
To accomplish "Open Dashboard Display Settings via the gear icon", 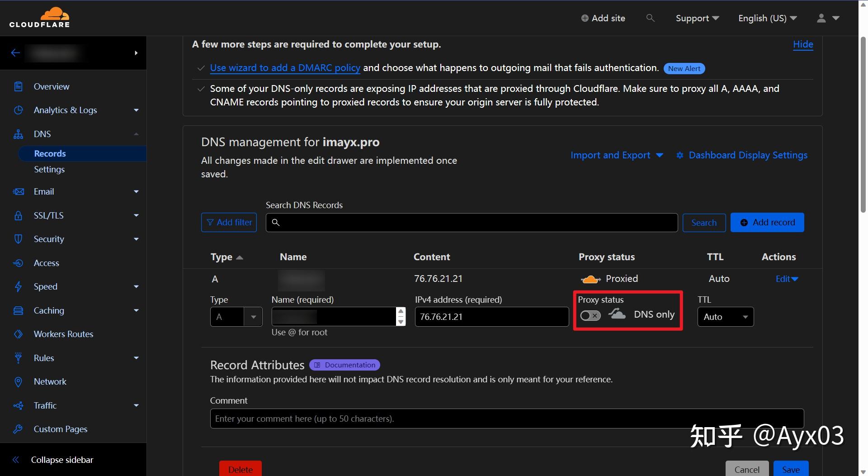I will 680,155.
